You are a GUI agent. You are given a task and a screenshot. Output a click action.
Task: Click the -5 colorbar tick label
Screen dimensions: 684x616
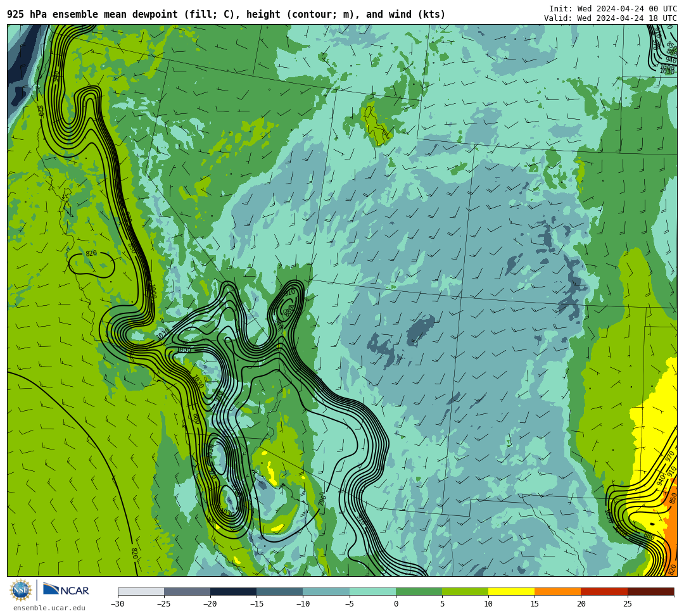(x=350, y=604)
